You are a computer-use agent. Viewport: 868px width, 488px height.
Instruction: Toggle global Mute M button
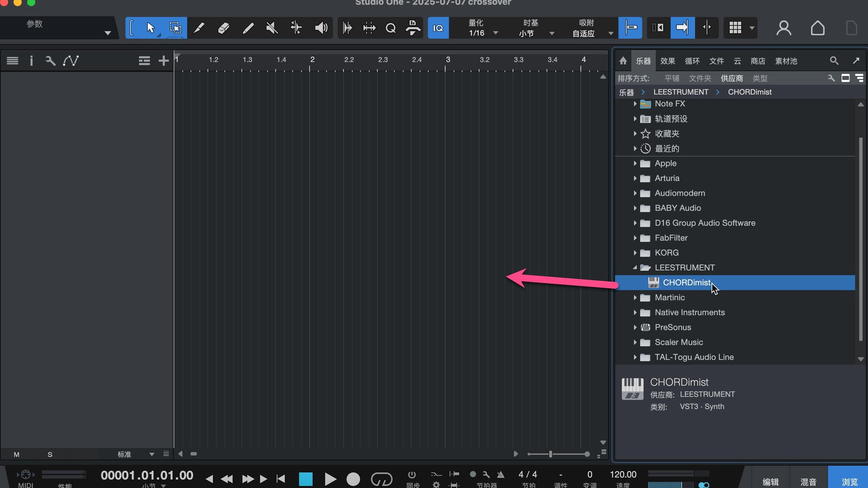coord(17,455)
